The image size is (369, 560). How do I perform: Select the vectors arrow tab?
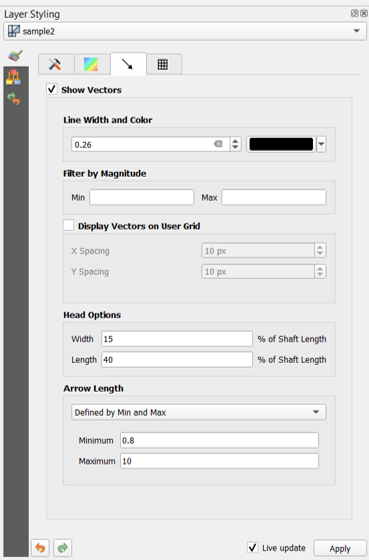(128, 64)
